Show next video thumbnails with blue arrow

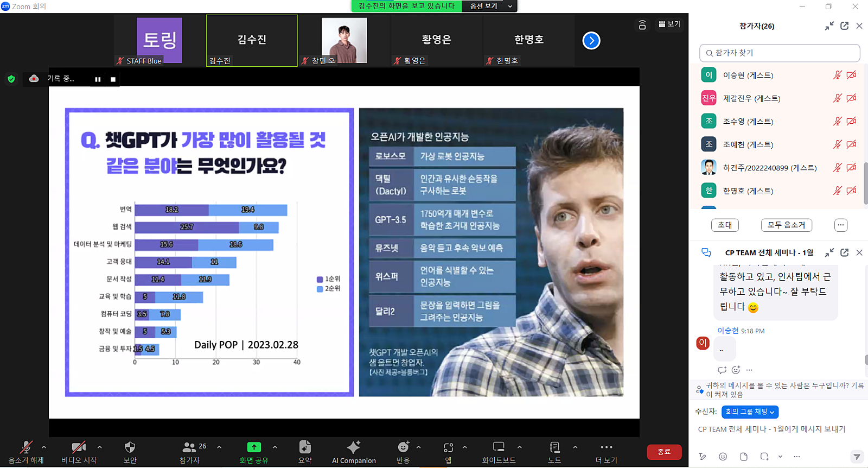(591, 40)
